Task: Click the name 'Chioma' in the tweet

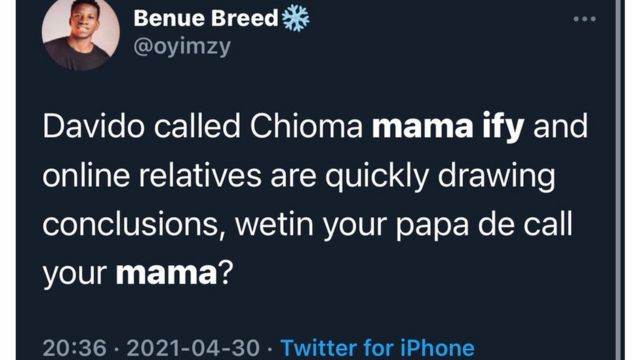Action: click(306, 127)
